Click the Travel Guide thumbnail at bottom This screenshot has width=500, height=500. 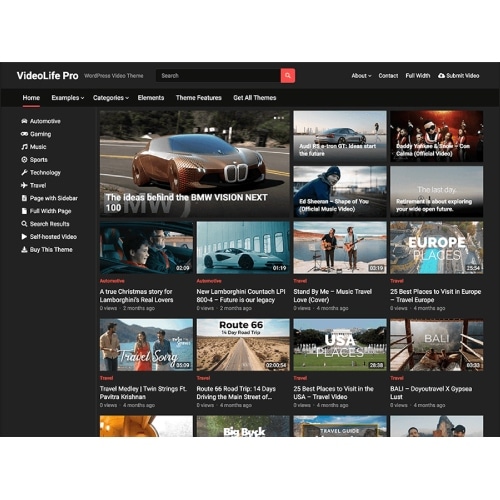340,426
